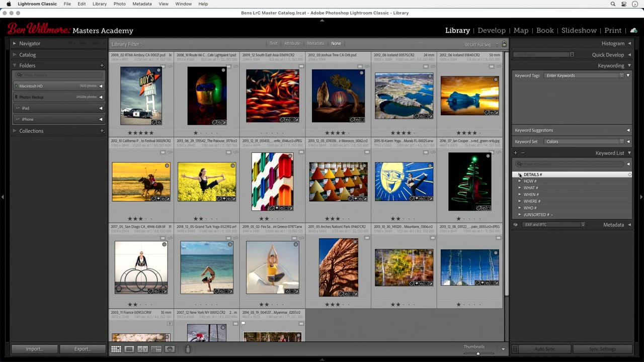Adjust the Thumbnails size slider
Screen dimensions: 644x362
[478, 353]
